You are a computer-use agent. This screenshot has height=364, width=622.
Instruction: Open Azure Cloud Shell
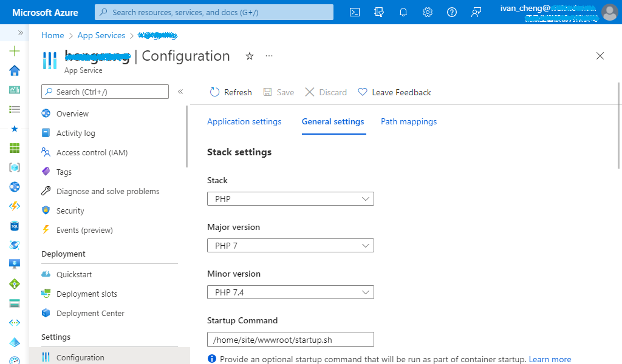(x=354, y=12)
